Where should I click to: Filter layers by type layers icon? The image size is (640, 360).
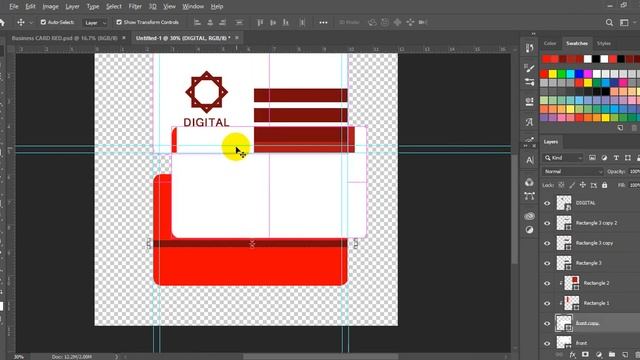pyautogui.click(x=616, y=158)
